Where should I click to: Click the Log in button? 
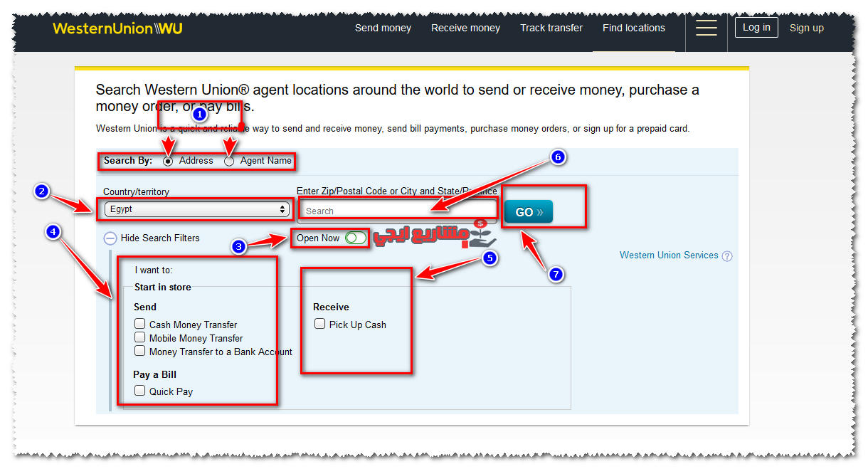756,28
